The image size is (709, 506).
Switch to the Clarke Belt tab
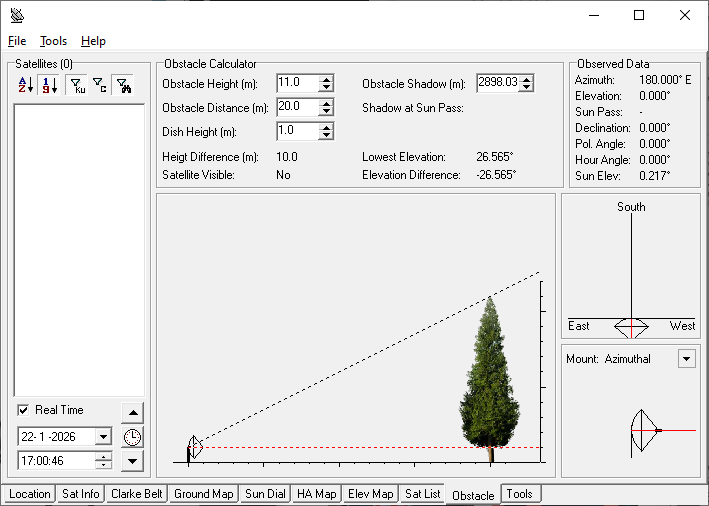pyautogui.click(x=137, y=494)
